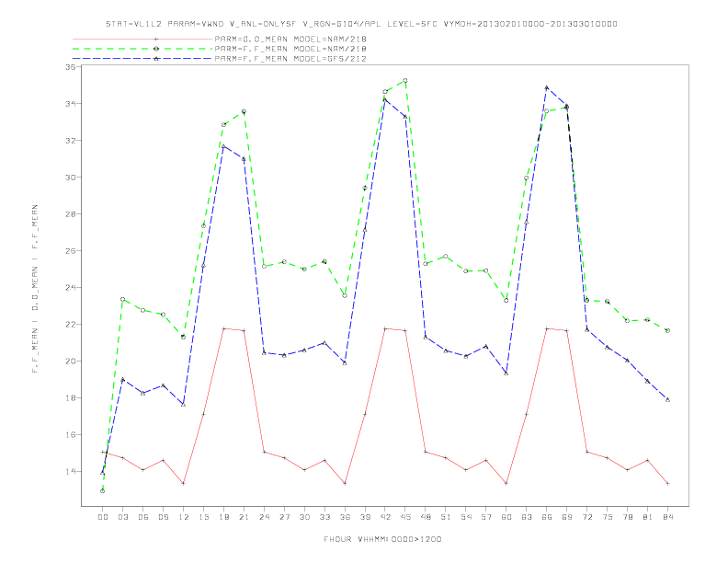Click the x-axis tick label 33
This screenshot has width=728, height=563.
324,517
